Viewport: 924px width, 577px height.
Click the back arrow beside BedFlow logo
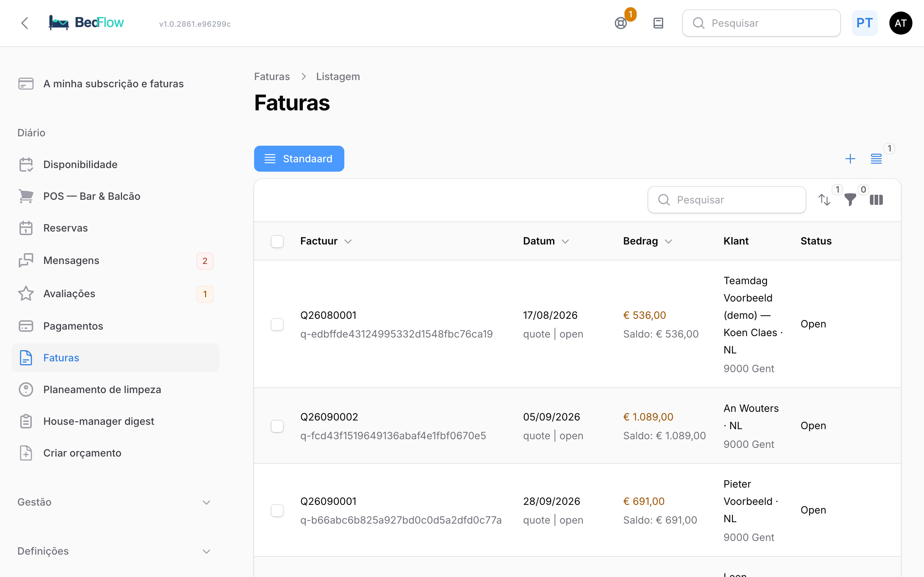point(25,23)
